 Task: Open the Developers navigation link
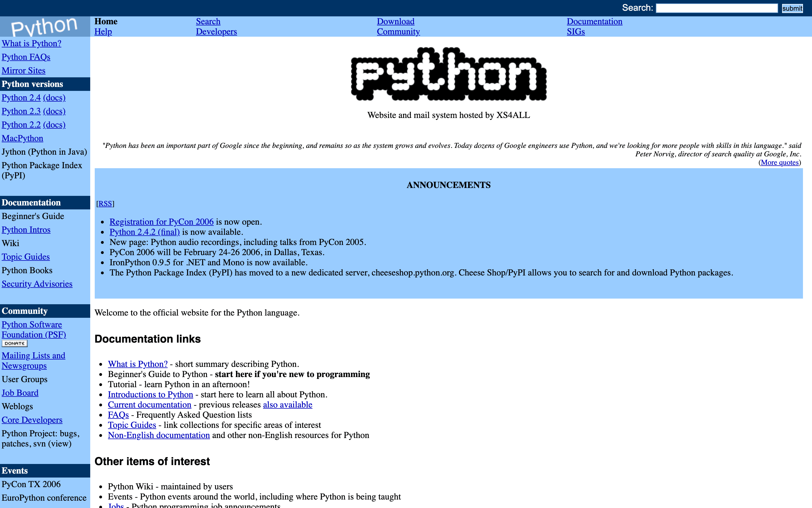(x=217, y=32)
